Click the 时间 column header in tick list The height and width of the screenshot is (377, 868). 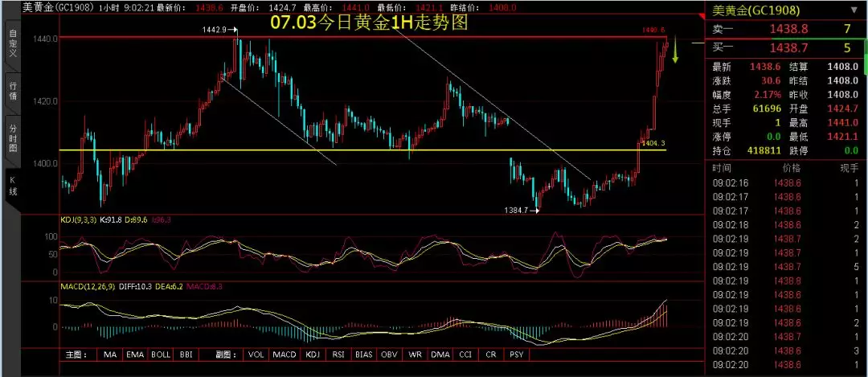tap(721, 168)
